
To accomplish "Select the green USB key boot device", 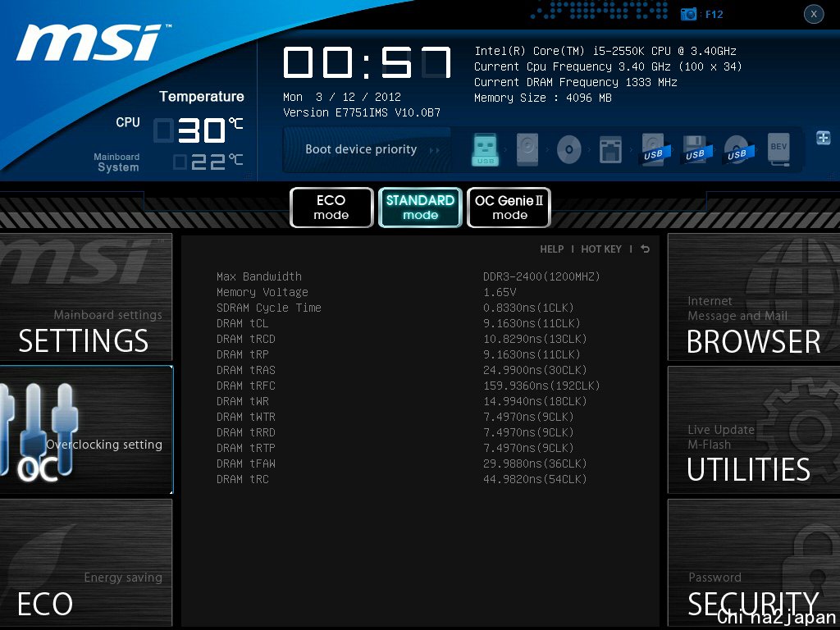I will point(486,149).
